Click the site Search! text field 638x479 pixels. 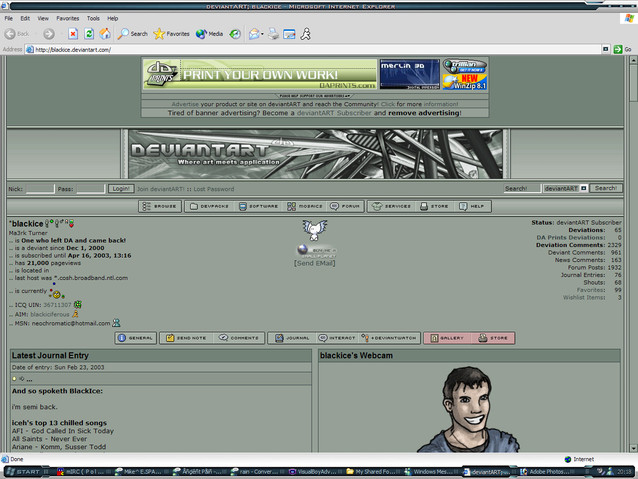522,188
